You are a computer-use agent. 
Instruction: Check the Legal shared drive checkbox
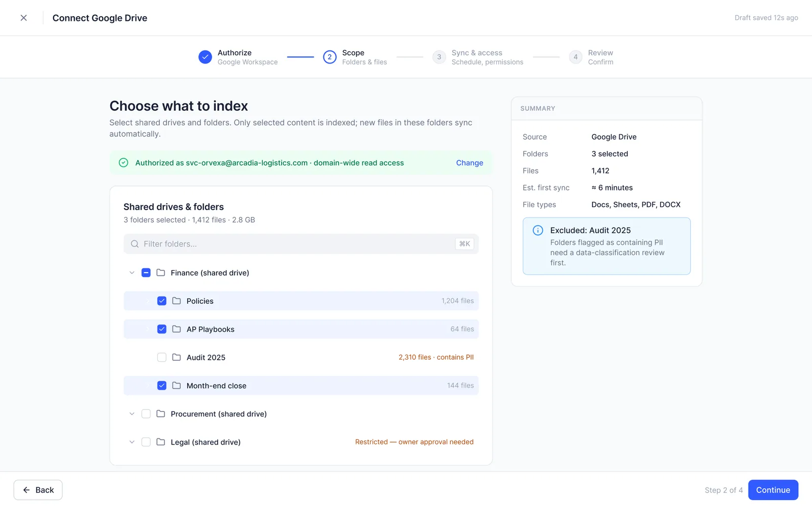146,442
